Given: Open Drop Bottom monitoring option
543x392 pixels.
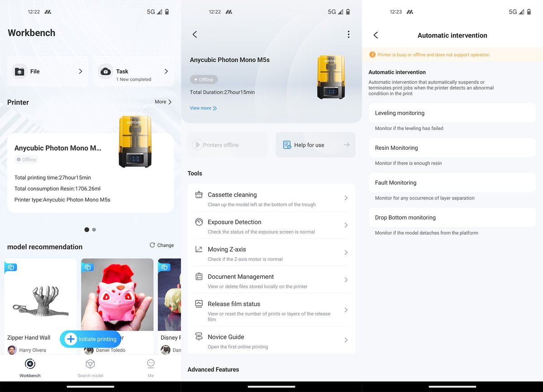Looking at the screenshot, I should [452, 218].
